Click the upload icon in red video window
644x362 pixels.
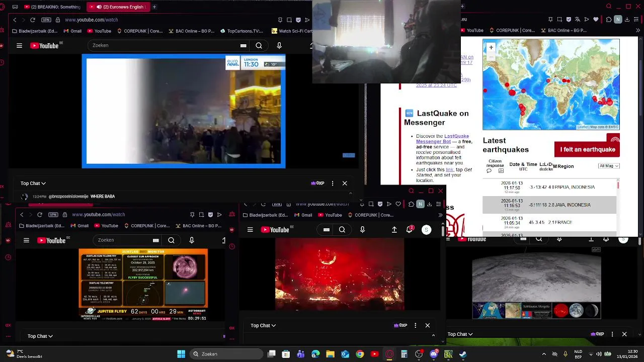coord(394,230)
